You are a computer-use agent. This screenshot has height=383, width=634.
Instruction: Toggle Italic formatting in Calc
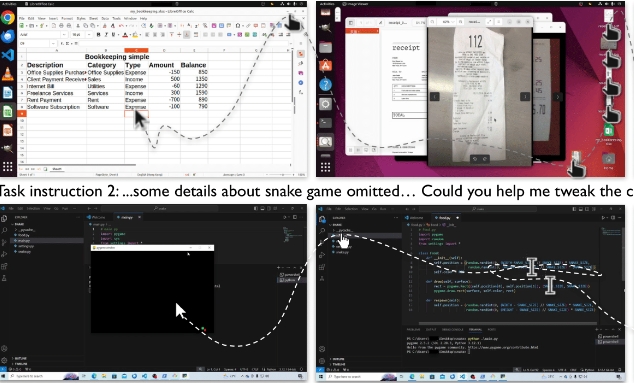point(106,35)
